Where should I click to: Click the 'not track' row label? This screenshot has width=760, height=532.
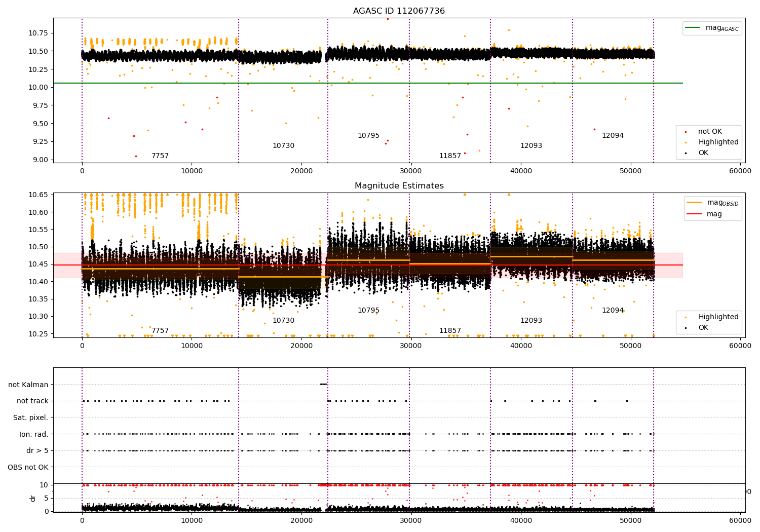32,401
